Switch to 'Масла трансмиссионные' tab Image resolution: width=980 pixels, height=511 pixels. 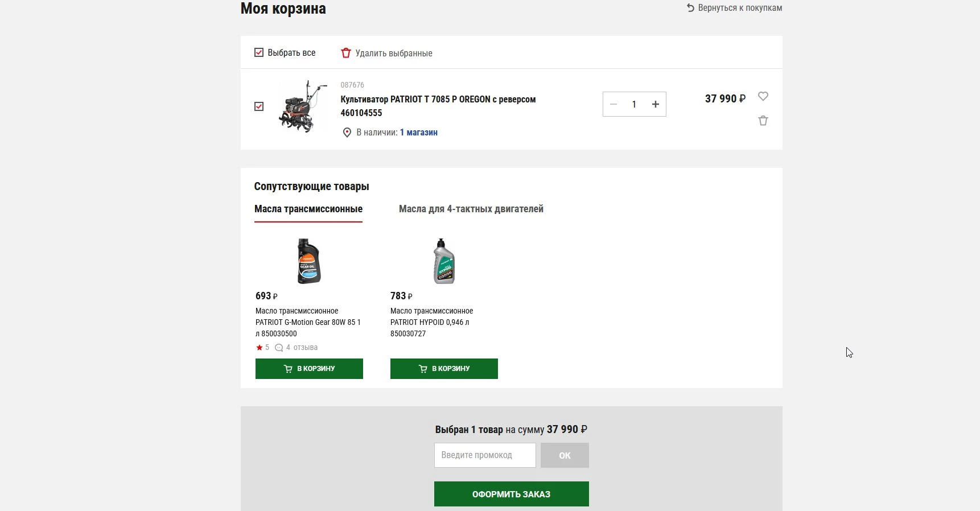point(308,209)
